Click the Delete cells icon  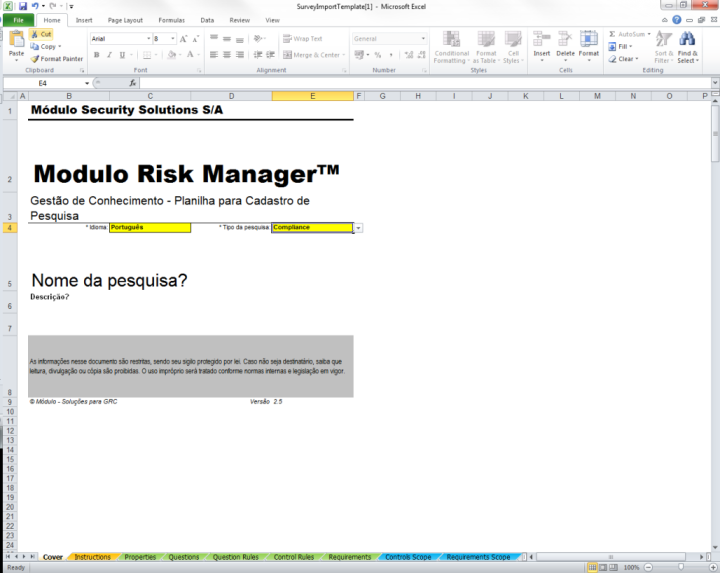coord(565,39)
